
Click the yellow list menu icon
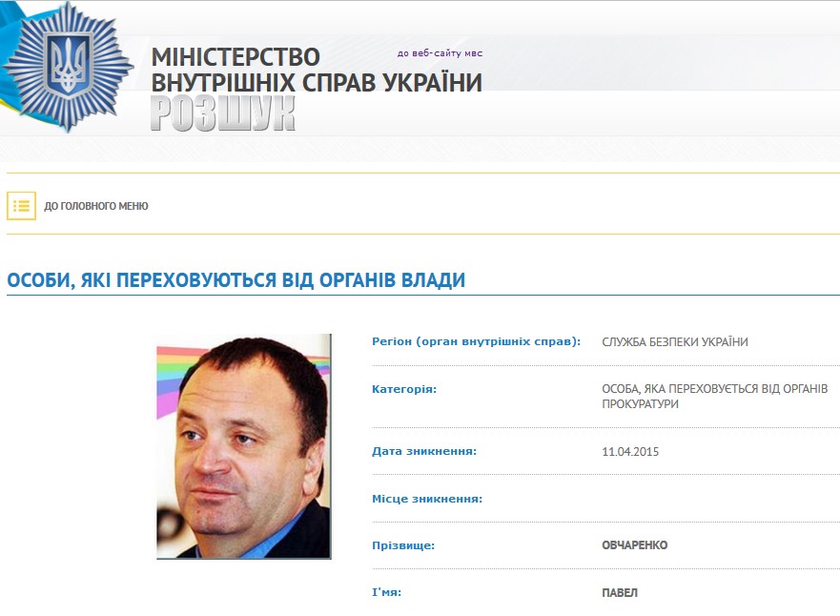point(21,206)
